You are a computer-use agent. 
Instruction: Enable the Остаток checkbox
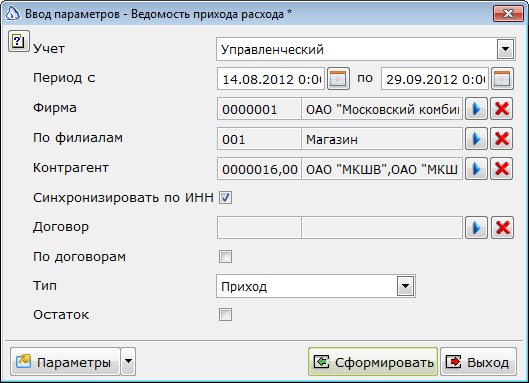point(225,314)
